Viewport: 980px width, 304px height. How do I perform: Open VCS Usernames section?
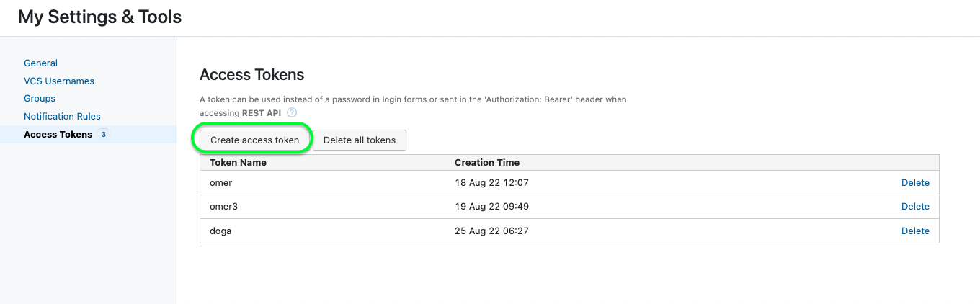[59, 81]
